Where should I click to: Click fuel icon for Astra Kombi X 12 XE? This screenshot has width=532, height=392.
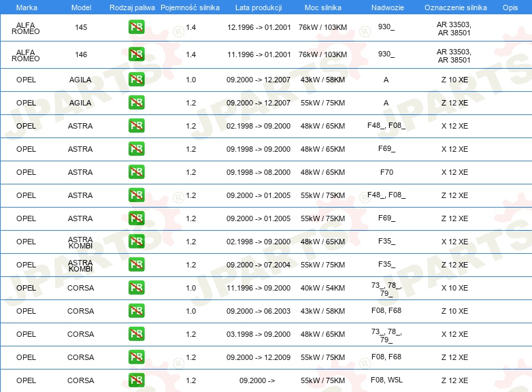pos(136,242)
